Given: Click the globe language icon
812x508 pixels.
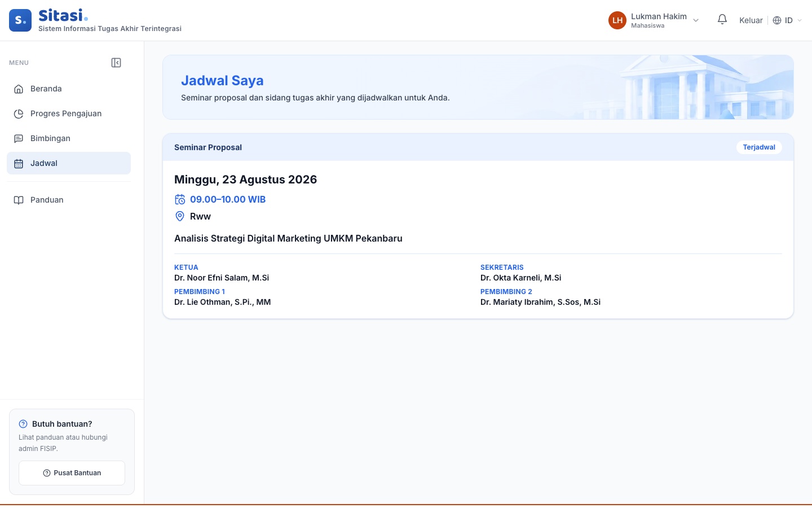Looking at the screenshot, I should click(777, 20).
